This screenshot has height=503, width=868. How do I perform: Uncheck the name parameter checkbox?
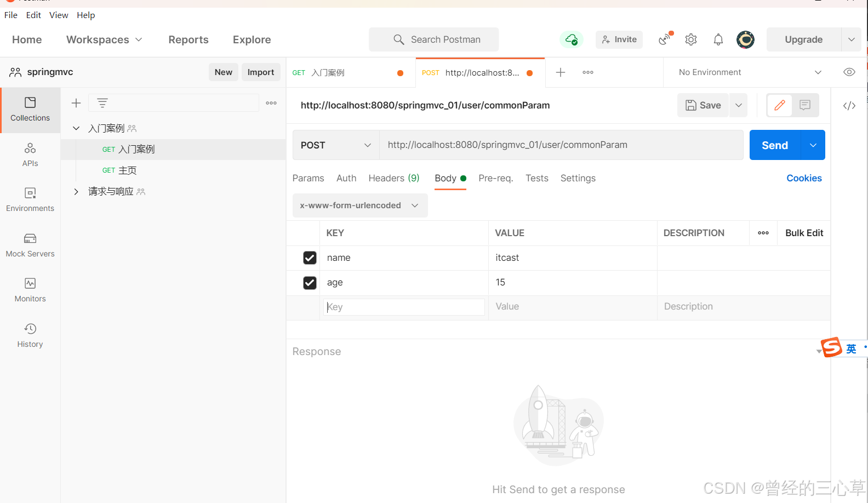[310, 258]
